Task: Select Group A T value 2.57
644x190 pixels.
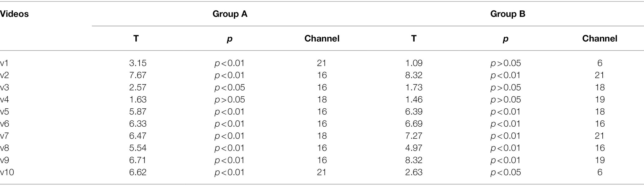Action: coord(138,88)
